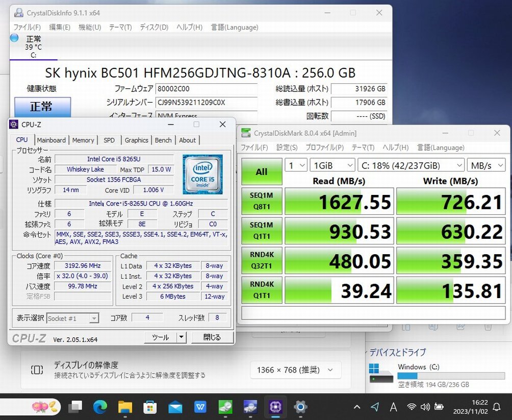Switch to the Memory tab in CPU-Z

point(83,140)
